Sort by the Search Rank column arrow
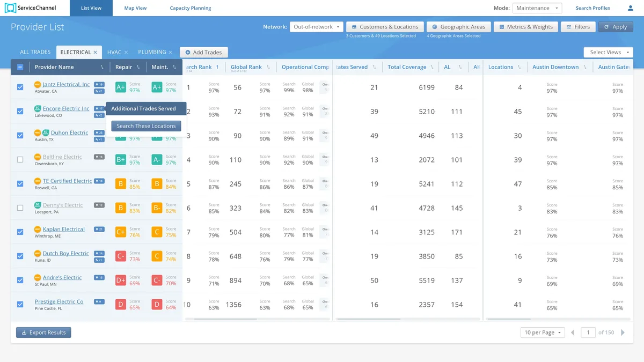The image size is (644, 362). tap(217, 67)
